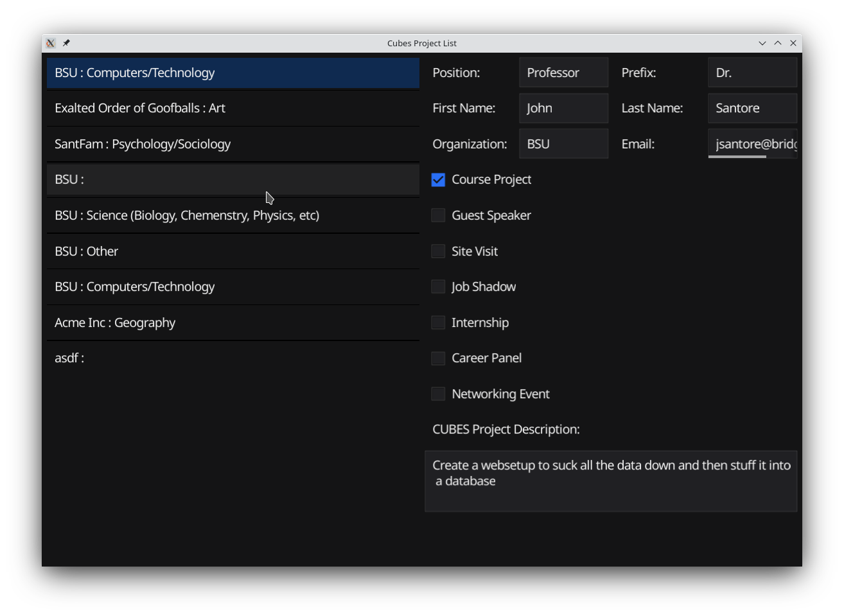Click the CUBES Project Description: label
This screenshot has width=844, height=616.
(506, 430)
